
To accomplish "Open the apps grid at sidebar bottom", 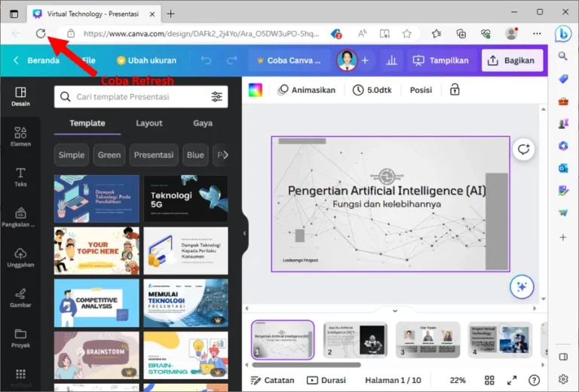I will coord(20,374).
